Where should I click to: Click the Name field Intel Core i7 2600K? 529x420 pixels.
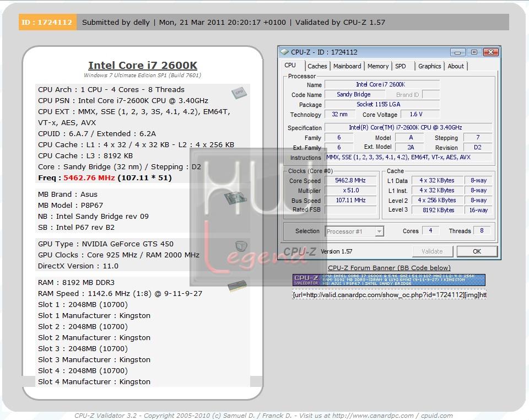coord(381,84)
